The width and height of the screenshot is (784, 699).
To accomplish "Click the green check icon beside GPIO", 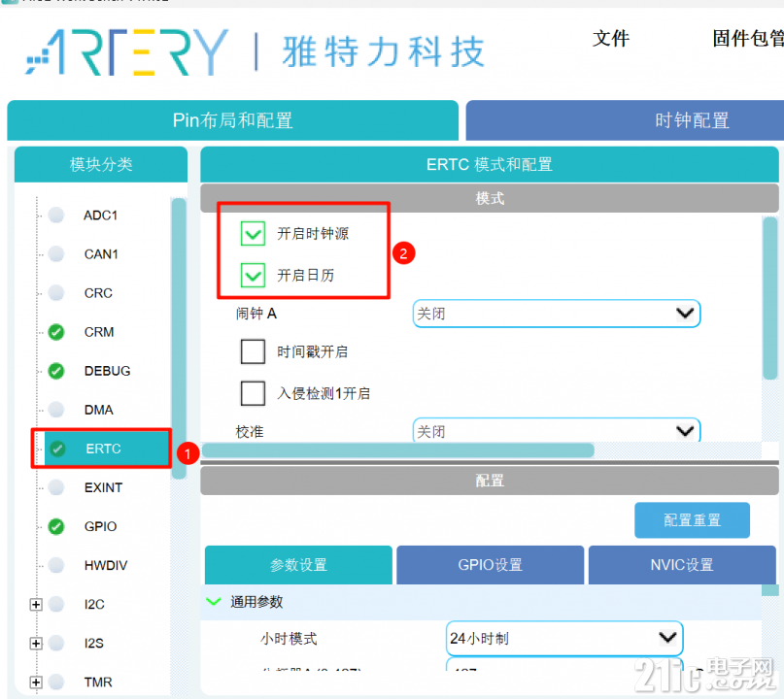I will coord(56,526).
